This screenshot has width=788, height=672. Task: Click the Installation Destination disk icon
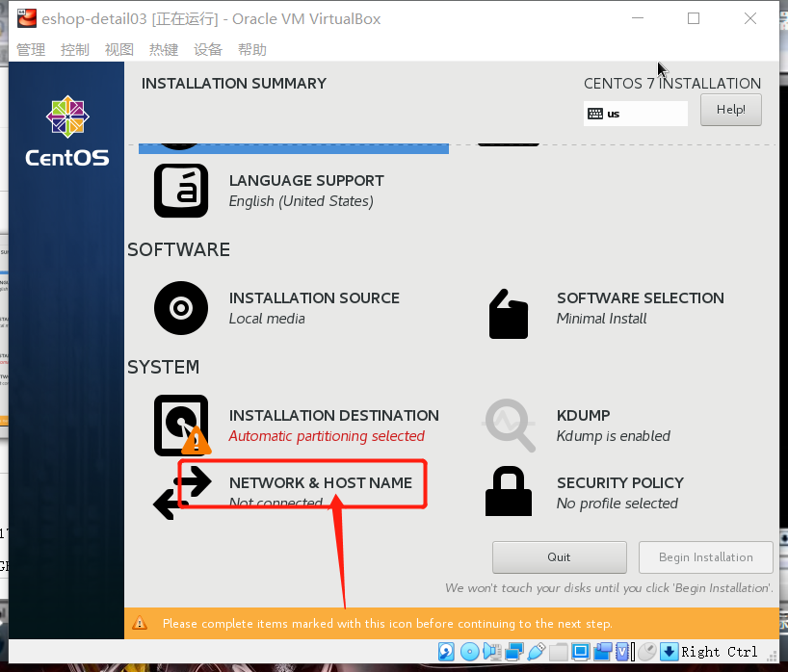click(x=181, y=426)
